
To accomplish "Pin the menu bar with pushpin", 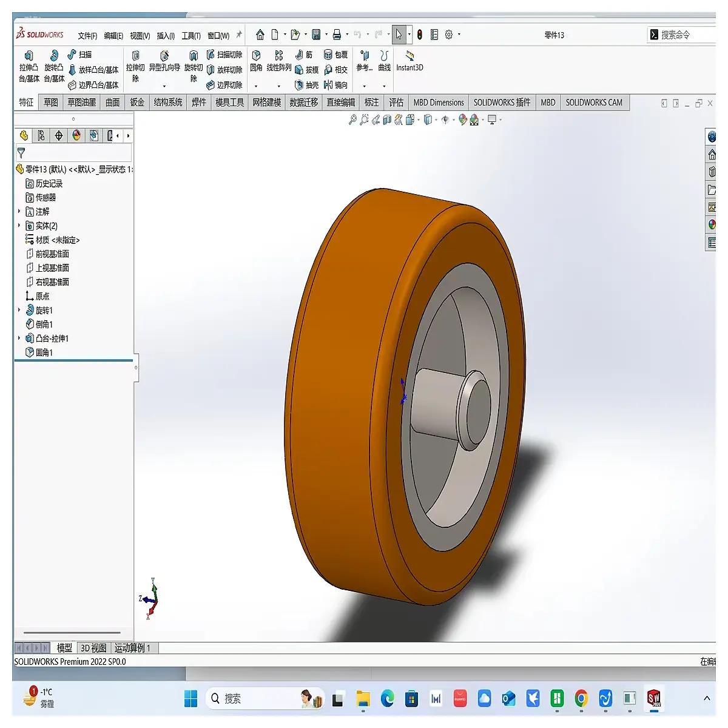I will point(239,35).
